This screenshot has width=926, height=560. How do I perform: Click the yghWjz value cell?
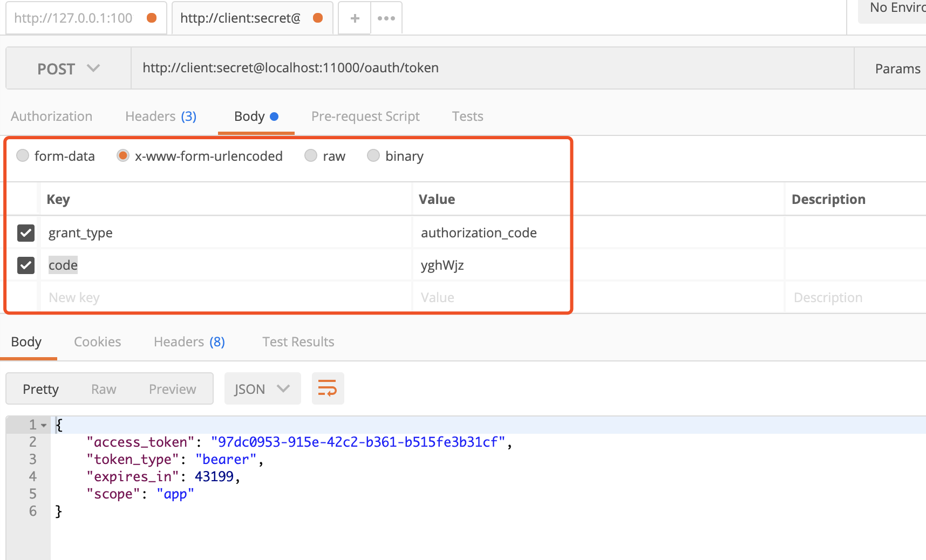pos(598,265)
